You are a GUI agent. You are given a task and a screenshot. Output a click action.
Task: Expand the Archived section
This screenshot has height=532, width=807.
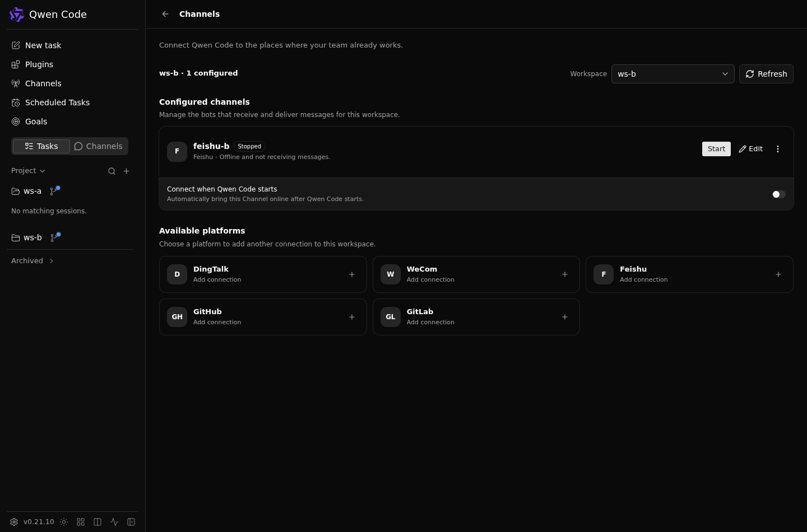(x=33, y=261)
